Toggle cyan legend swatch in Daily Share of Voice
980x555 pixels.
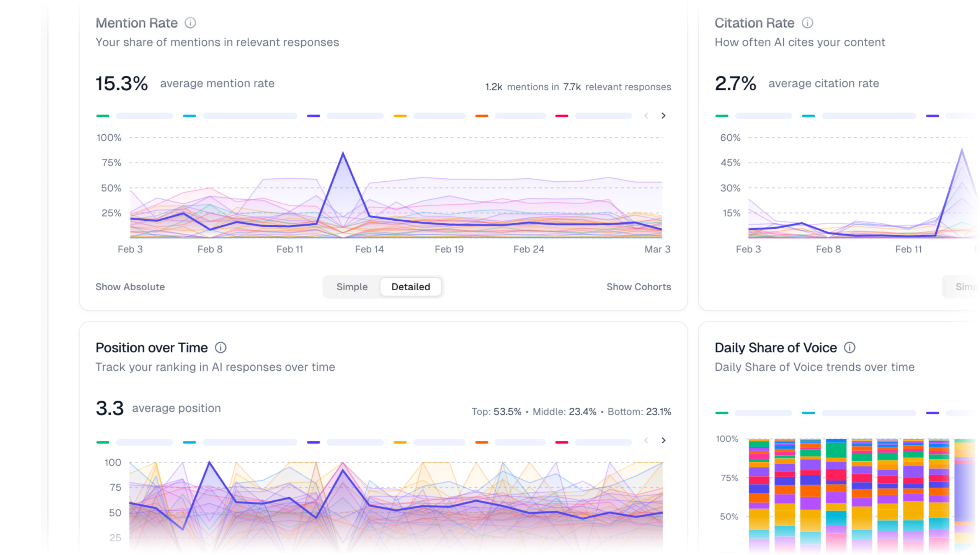point(808,413)
